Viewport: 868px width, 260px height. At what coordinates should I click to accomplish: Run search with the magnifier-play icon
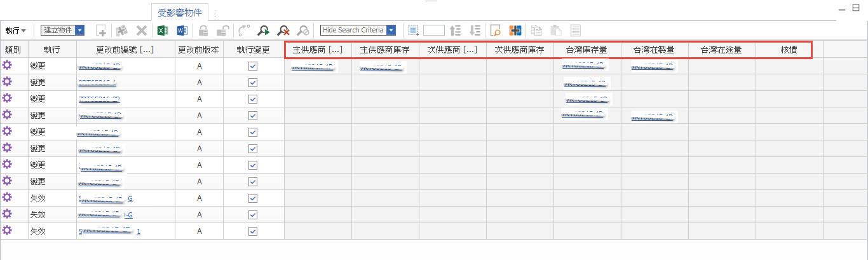(x=263, y=31)
